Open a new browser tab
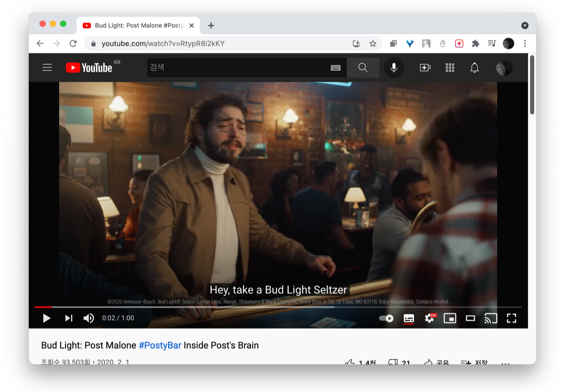 (211, 26)
